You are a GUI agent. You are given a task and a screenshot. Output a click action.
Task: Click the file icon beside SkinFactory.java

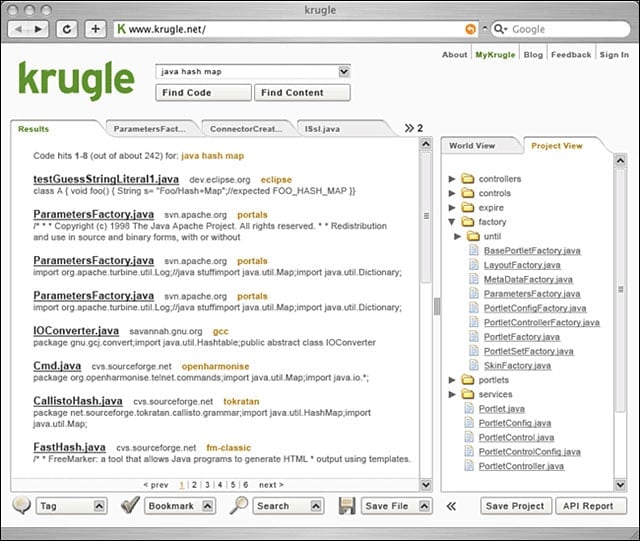[473, 365]
